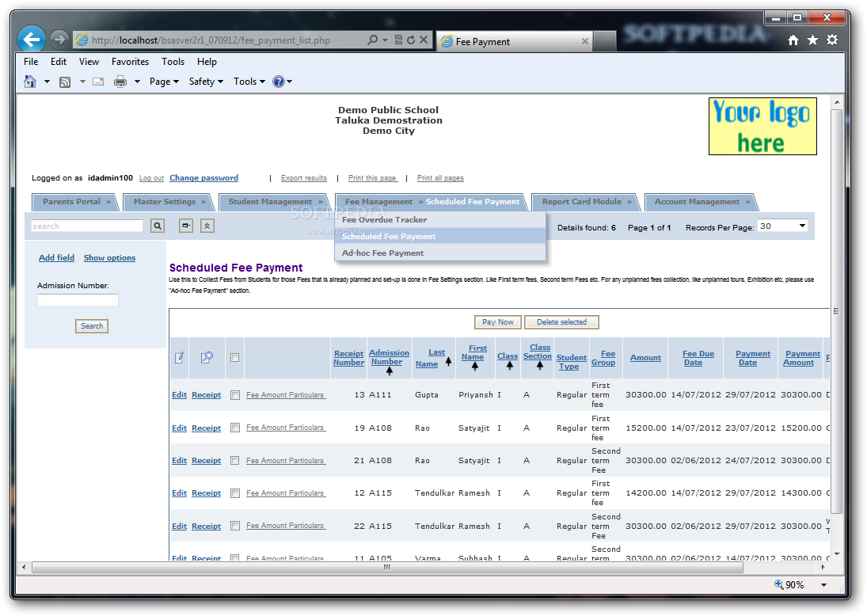This screenshot has width=867, height=616.
Task: Click the view/receipt column header icon
Action: [207, 358]
